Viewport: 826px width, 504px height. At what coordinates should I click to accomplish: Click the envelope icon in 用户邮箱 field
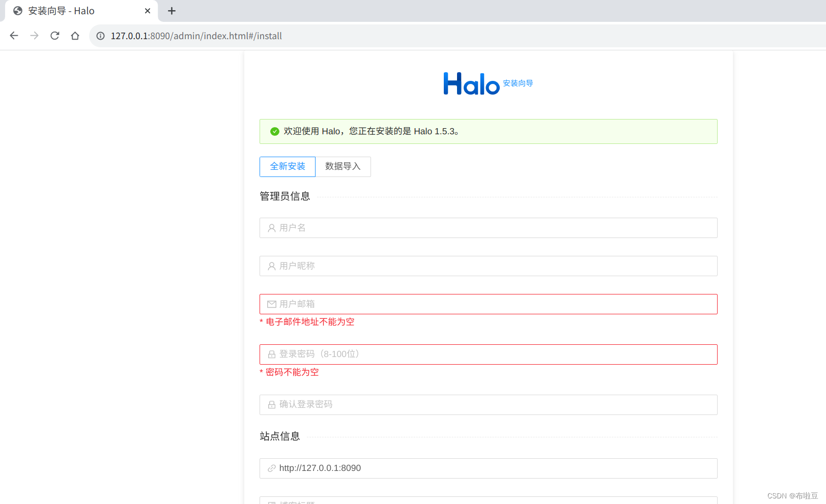[271, 304]
